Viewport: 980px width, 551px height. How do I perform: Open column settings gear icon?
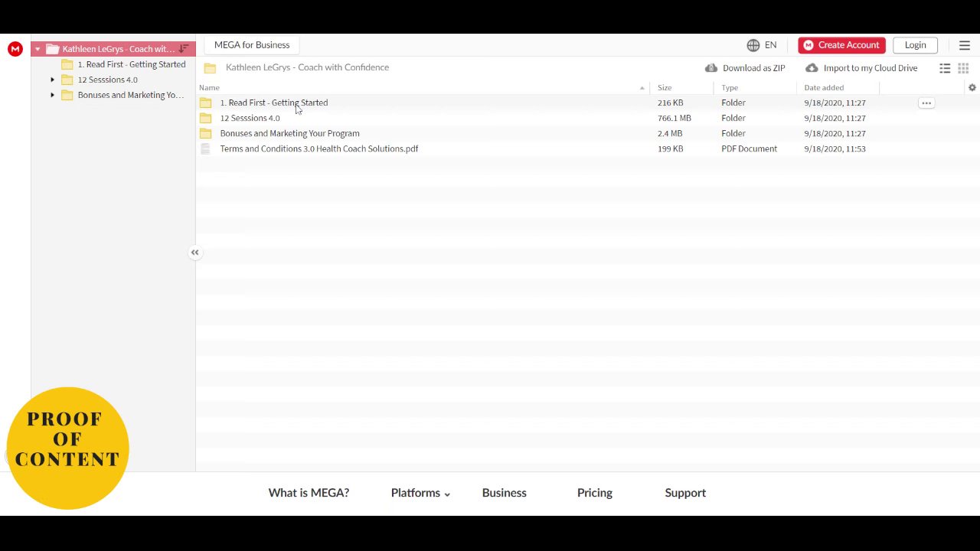coord(972,88)
